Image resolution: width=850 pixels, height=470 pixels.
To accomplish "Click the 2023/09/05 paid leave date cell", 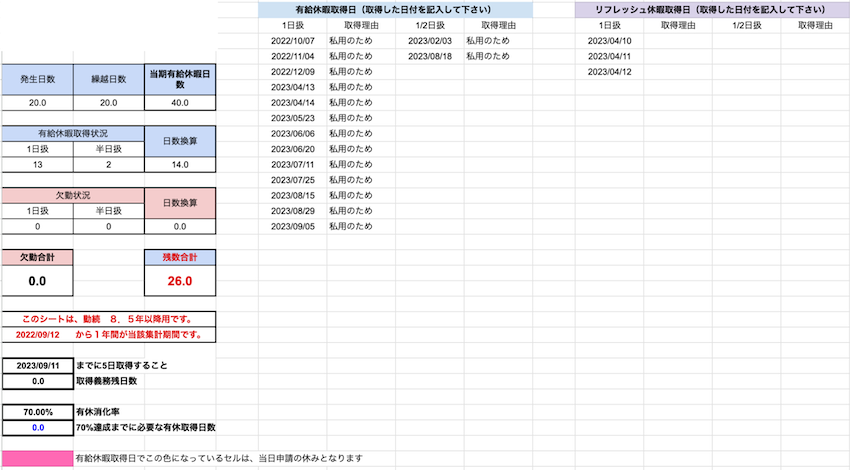I will 293,226.
